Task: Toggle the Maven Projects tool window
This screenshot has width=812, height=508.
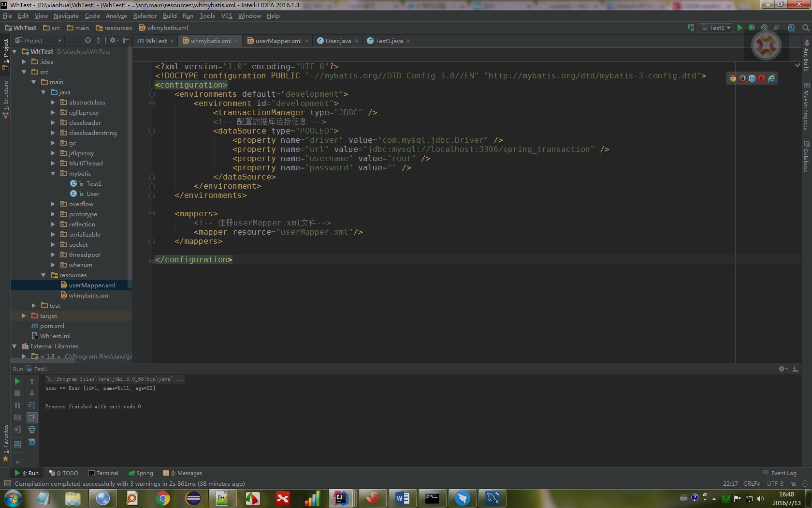Action: (x=806, y=106)
